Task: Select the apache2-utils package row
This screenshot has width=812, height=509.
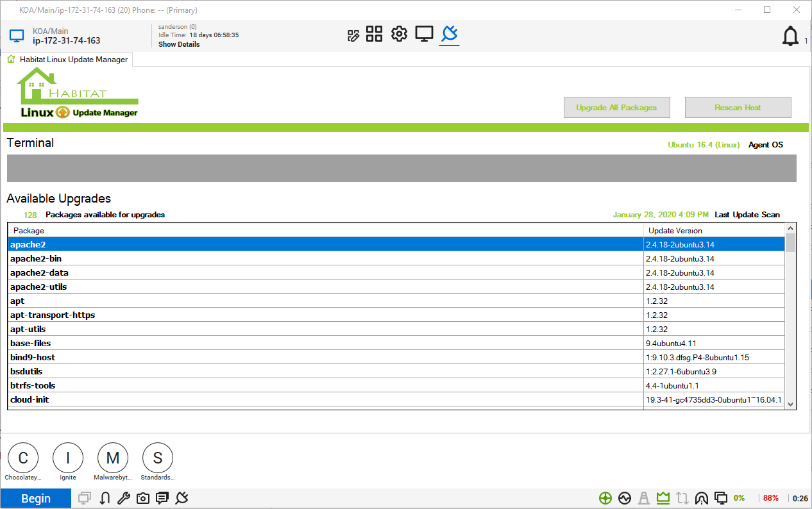Action: click(396, 287)
